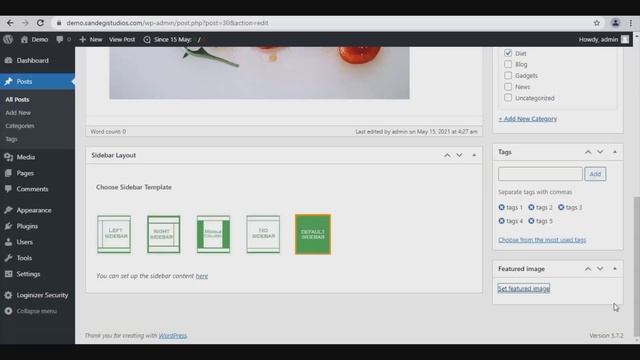Bookmark page with the star icon
Viewport: 640px width, 360px height.
point(597,23)
